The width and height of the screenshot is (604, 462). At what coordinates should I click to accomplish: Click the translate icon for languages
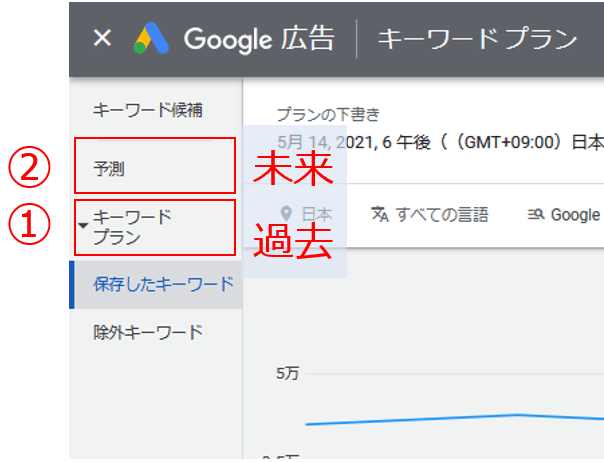coord(380,214)
